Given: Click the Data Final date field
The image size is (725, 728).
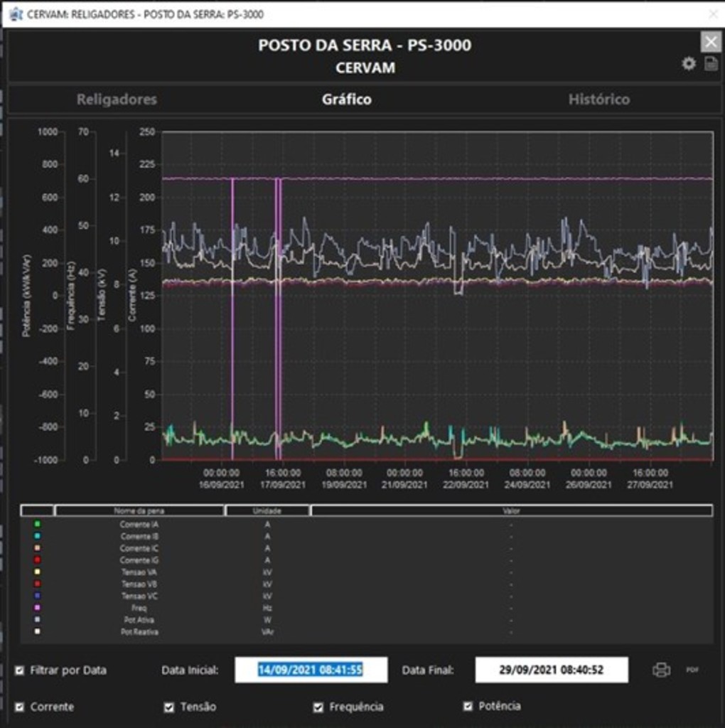Looking at the screenshot, I should click(x=550, y=669).
